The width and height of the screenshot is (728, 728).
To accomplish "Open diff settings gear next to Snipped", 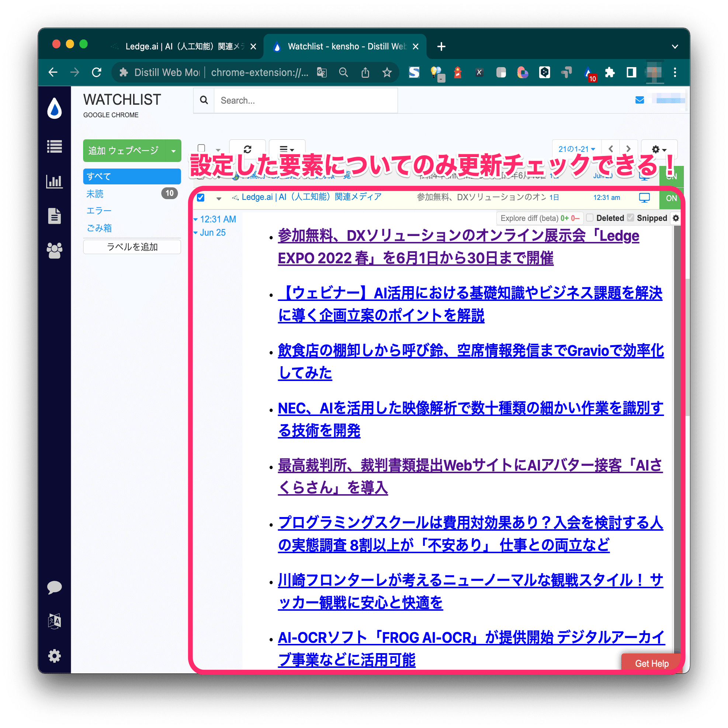I will (x=676, y=218).
